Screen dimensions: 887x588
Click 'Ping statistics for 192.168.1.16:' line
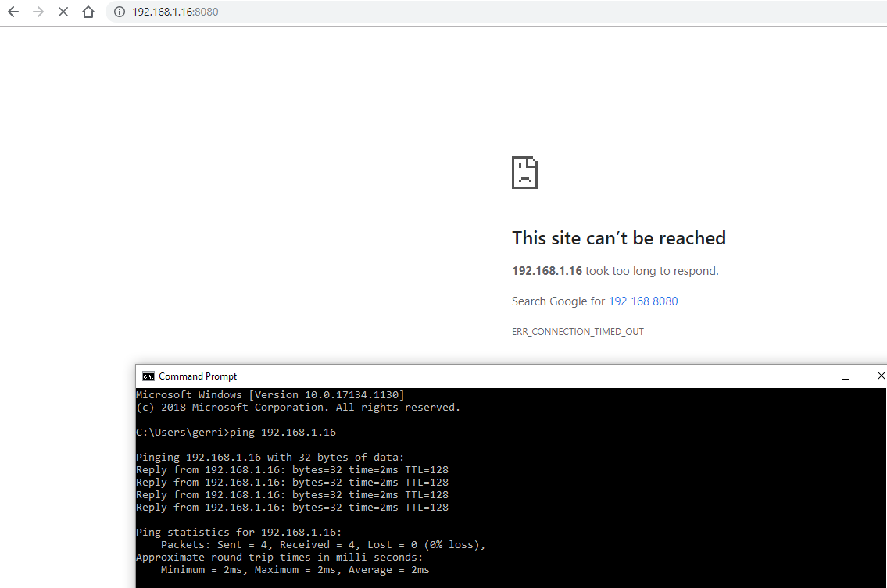point(238,533)
